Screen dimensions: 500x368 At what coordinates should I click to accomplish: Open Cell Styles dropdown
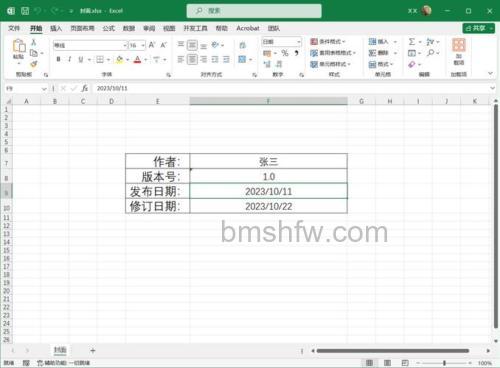pos(330,64)
